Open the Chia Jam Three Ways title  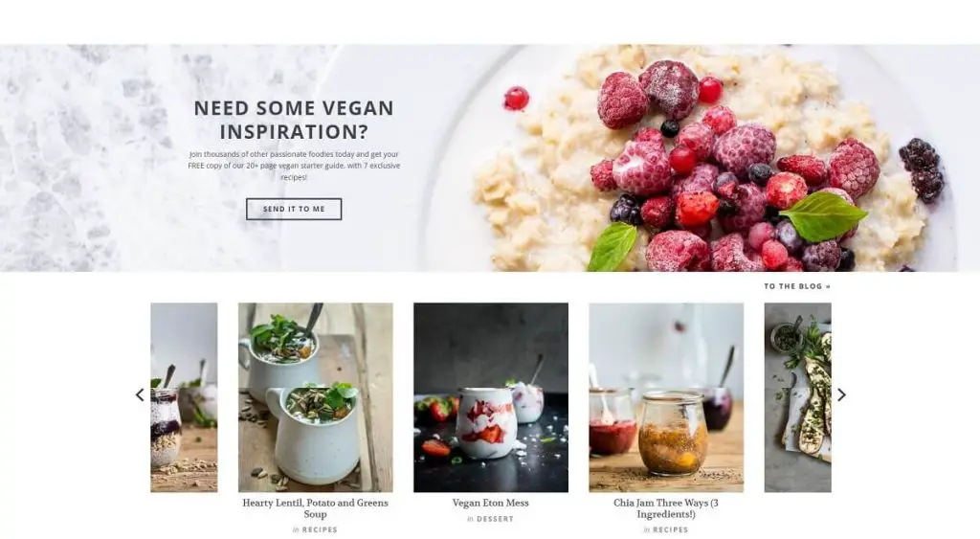click(x=666, y=508)
